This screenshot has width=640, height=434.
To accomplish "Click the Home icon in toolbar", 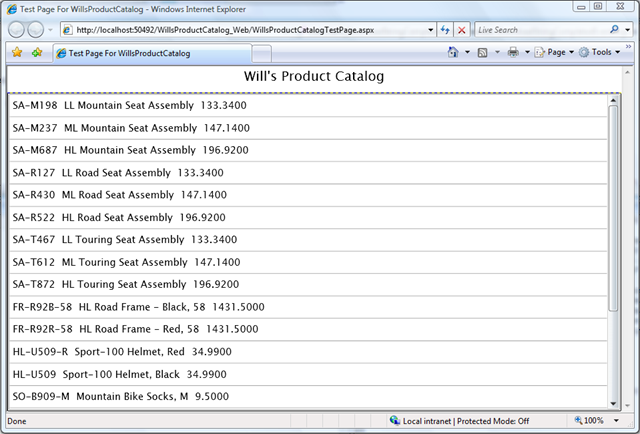I will click(453, 52).
